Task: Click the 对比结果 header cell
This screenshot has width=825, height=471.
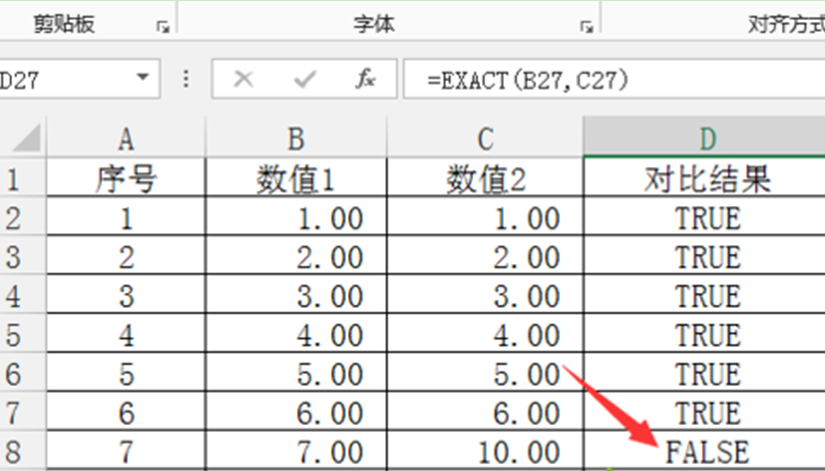Action: tap(705, 180)
